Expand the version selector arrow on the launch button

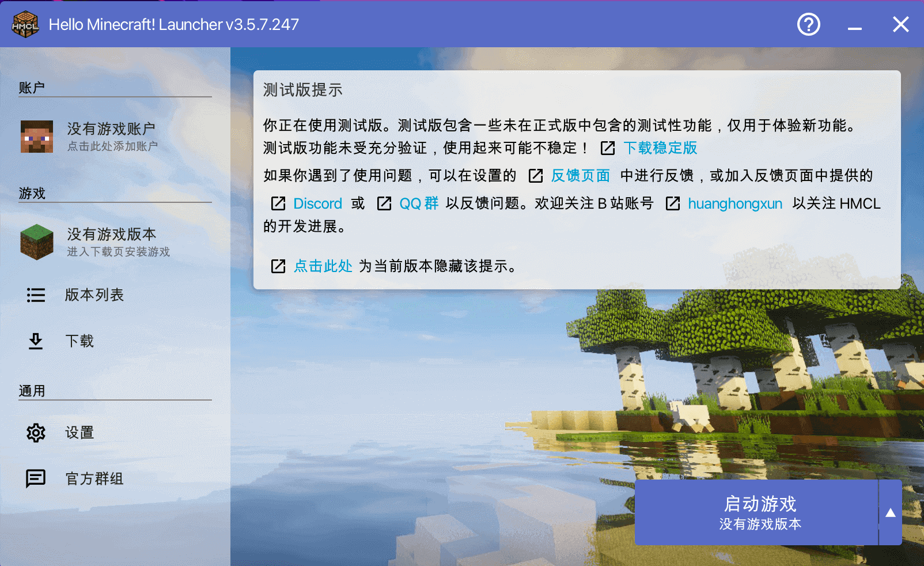[890, 512]
